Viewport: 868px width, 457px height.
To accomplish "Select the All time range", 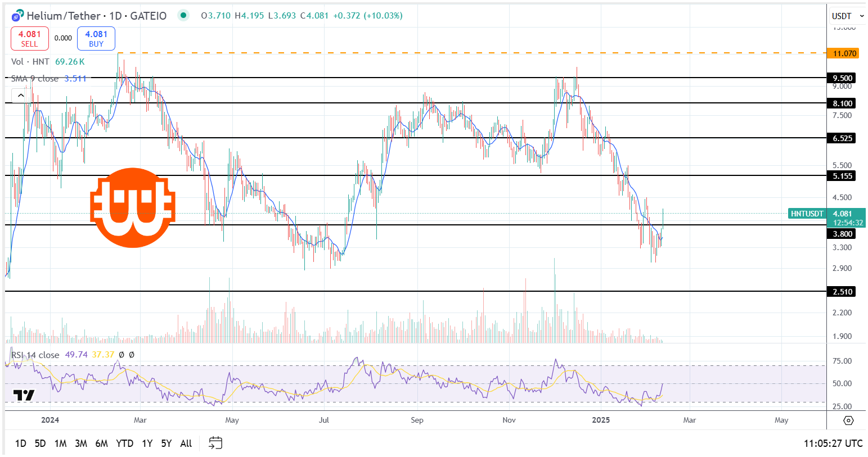I will pyautogui.click(x=186, y=444).
